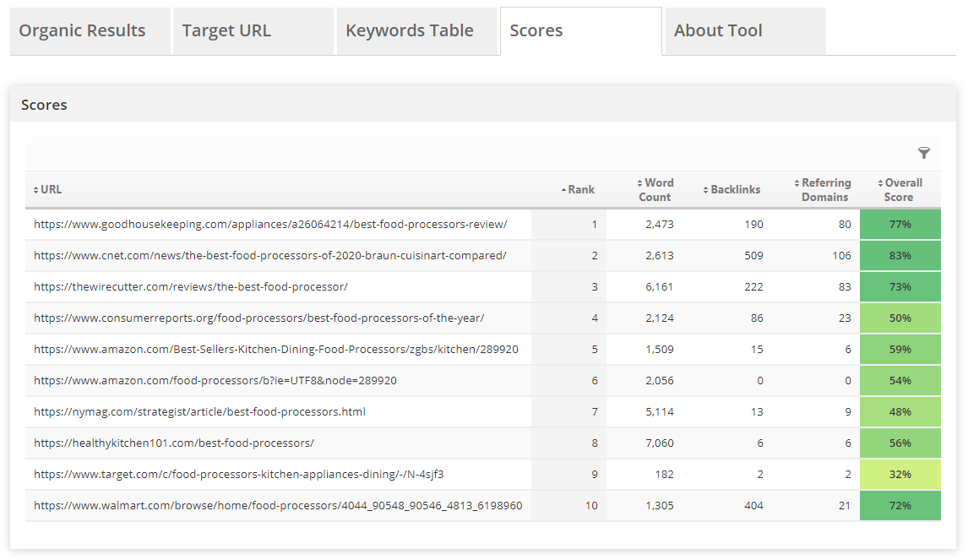Open the goodhousekeeping.com URL
The height and width of the screenshot is (560, 968).
point(270,225)
